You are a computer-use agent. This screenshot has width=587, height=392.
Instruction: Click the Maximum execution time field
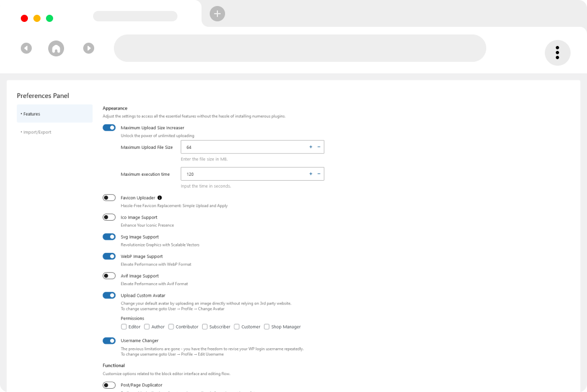pos(244,174)
